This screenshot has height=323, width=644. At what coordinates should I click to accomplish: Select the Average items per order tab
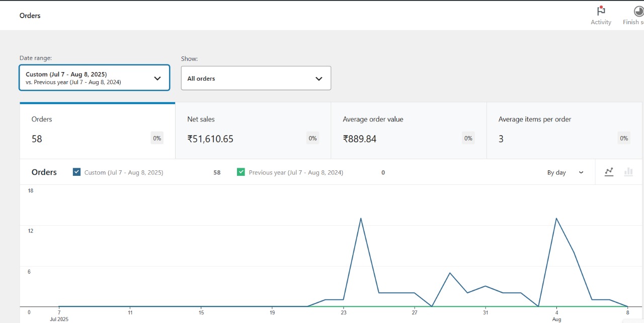tap(565, 131)
